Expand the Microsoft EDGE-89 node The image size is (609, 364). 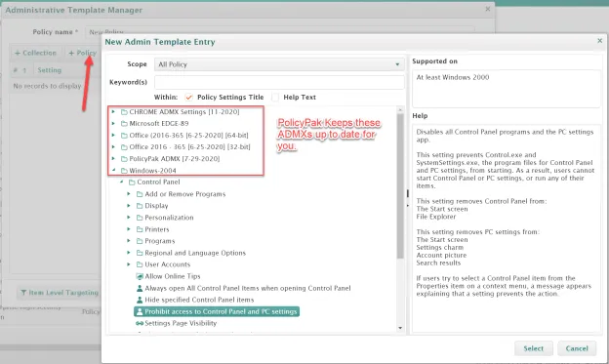(x=113, y=124)
